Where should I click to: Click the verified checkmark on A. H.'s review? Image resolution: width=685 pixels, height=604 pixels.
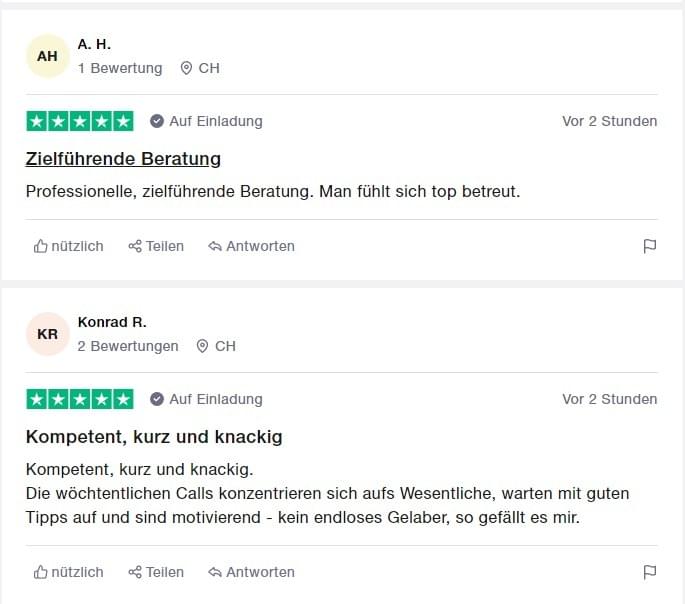pos(157,121)
